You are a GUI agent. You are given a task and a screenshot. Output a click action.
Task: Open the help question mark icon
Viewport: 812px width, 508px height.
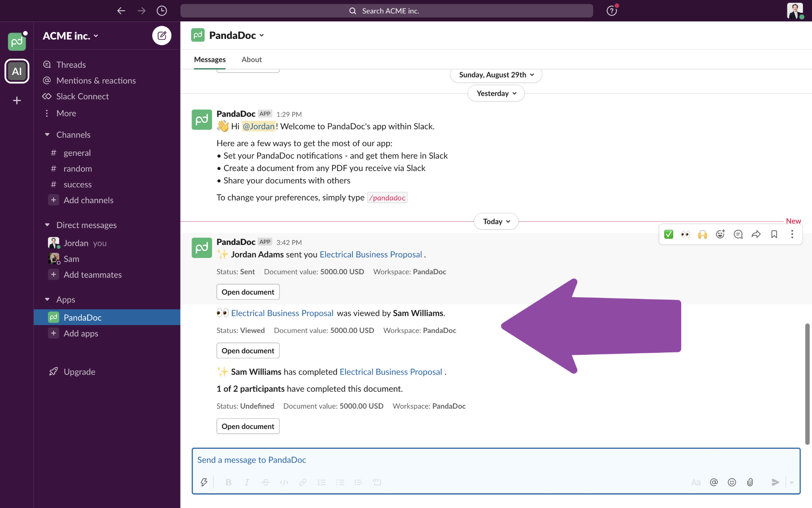click(x=612, y=11)
